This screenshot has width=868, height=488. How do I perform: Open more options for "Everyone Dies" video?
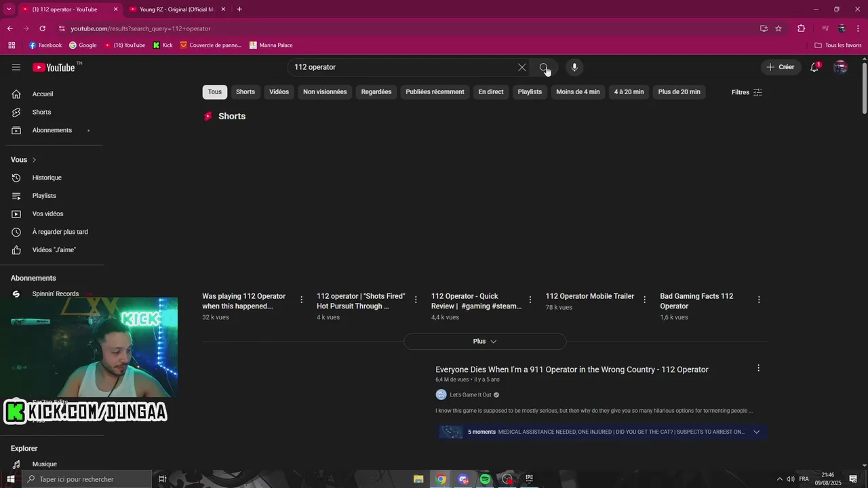(x=758, y=368)
